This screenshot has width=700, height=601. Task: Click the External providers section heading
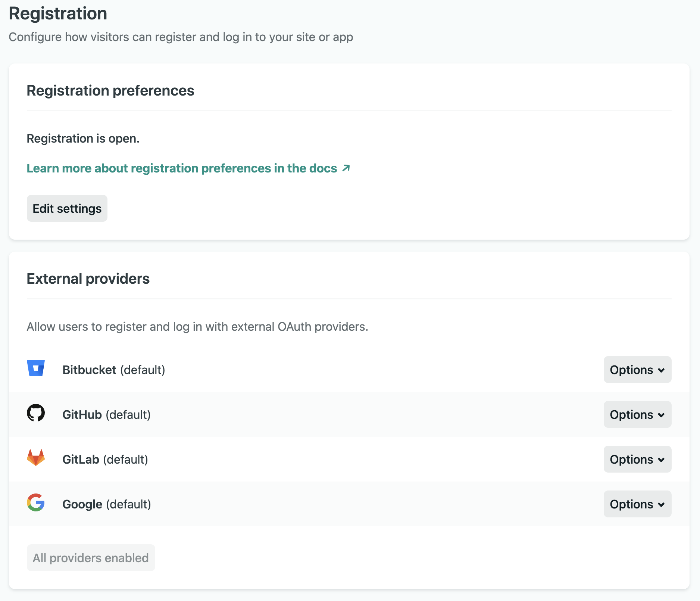tap(88, 279)
